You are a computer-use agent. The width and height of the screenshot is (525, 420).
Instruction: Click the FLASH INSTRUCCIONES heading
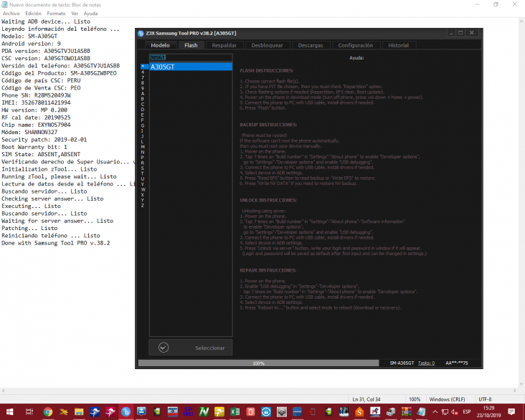(267, 71)
